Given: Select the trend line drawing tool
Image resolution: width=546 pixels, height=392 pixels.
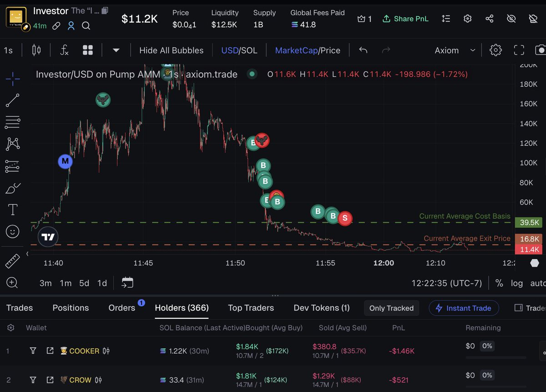Looking at the screenshot, I should click(13, 101).
